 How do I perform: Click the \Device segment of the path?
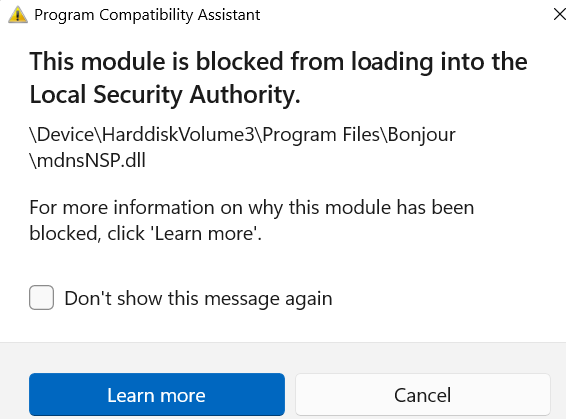(x=62, y=135)
